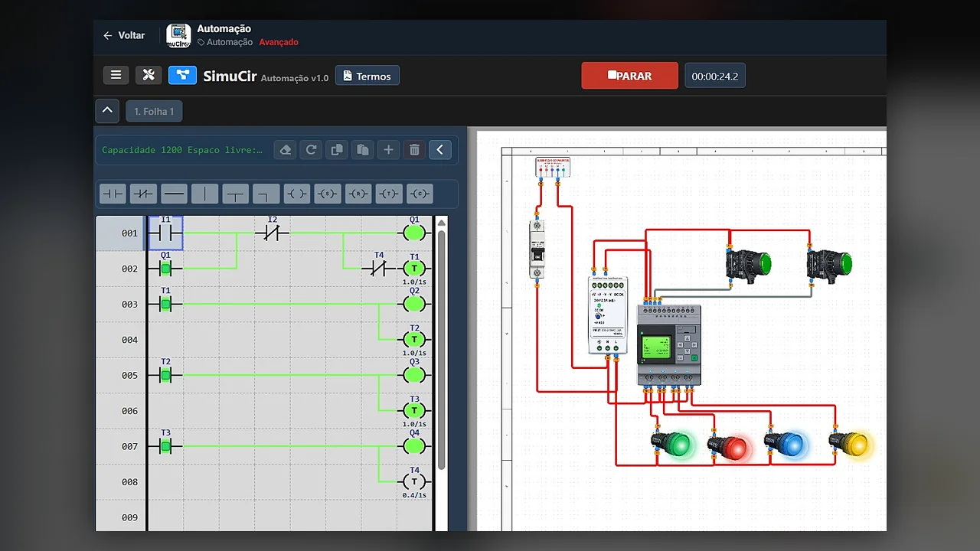This screenshot has height=551, width=980.
Task: Click the trash delete icon
Action: pos(414,150)
